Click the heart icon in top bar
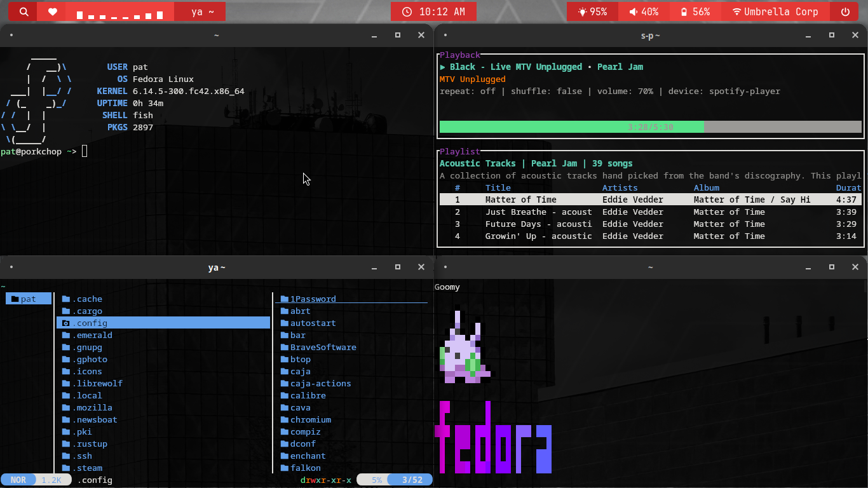Viewport: 868px width, 488px height. [53, 11]
